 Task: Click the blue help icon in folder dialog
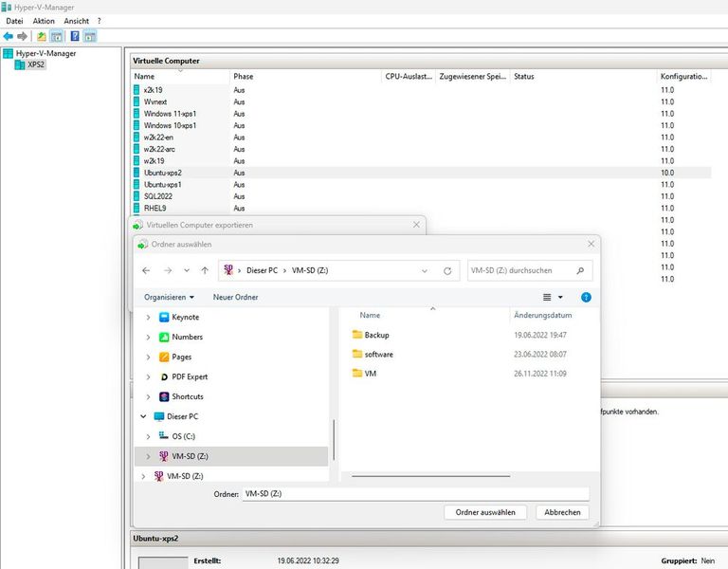pos(586,297)
